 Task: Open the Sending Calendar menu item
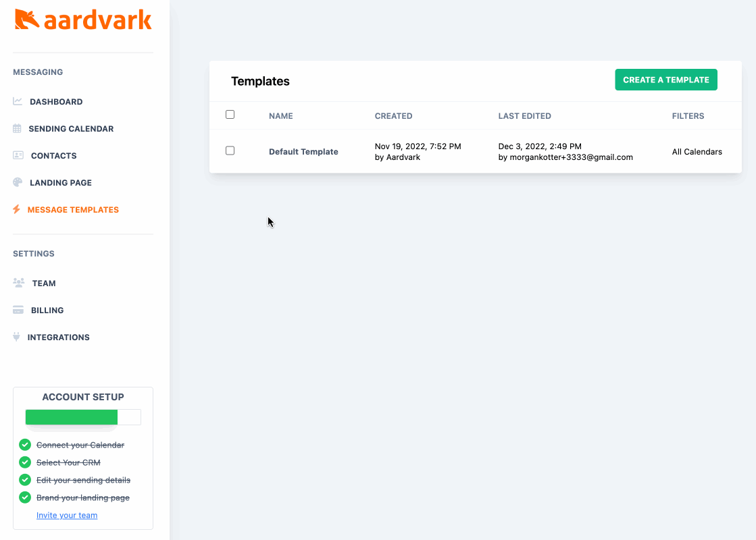coord(71,129)
